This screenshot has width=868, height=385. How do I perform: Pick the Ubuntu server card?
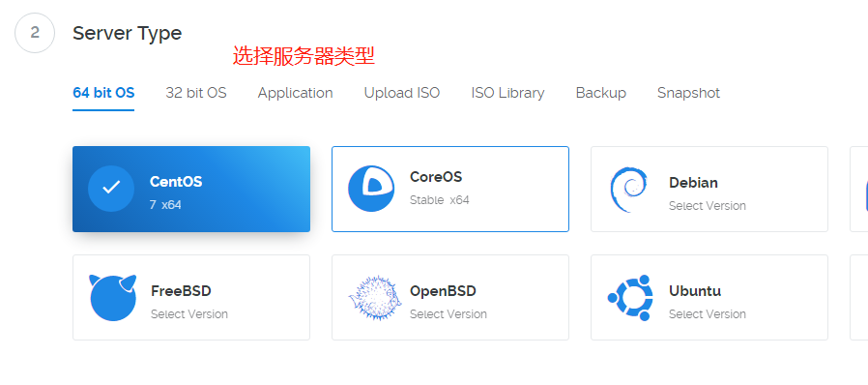(x=709, y=298)
